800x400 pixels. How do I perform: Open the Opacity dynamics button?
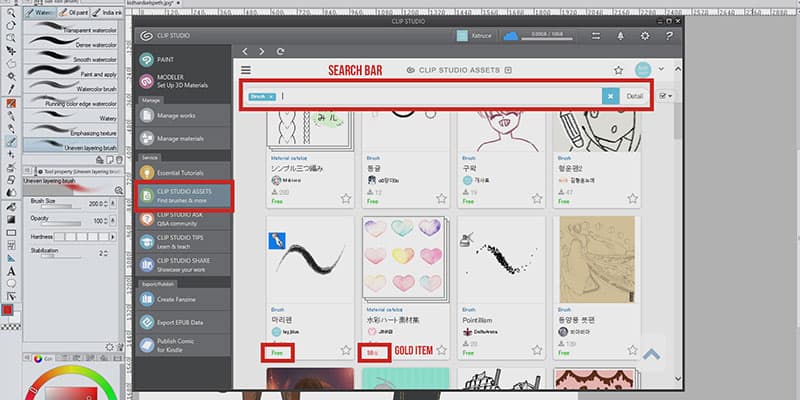113,221
